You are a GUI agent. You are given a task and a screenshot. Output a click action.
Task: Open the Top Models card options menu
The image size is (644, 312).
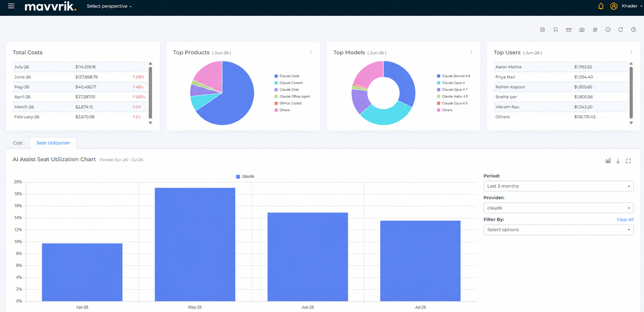point(471,52)
